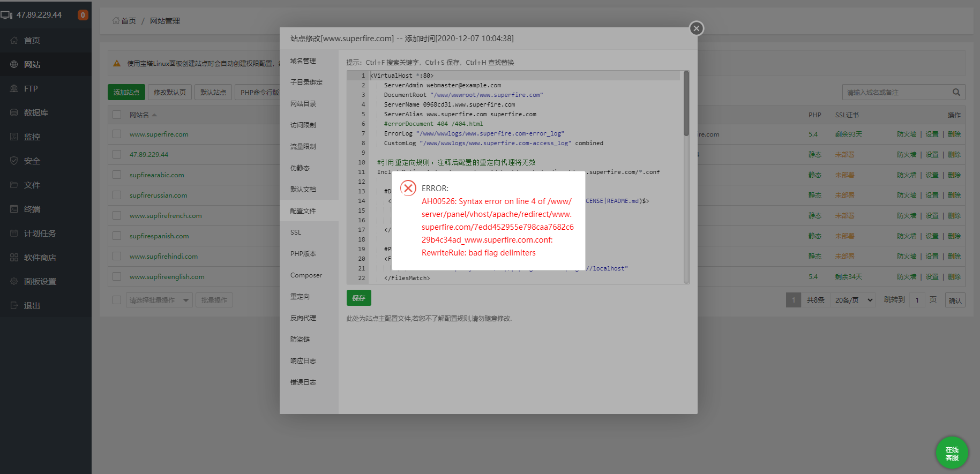The width and height of the screenshot is (980, 474).
Task: Click the database icon for 数据库
Action: pos(14,112)
